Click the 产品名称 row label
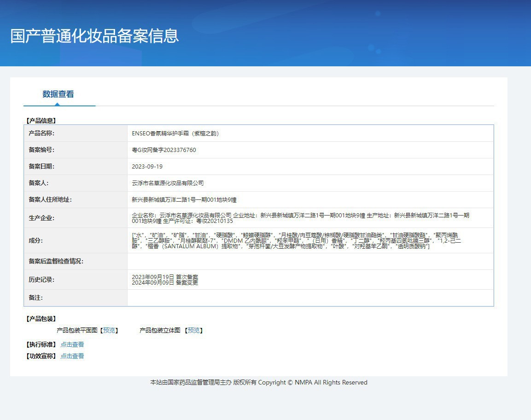The width and height of the screenshot is (531, 420). coord(41,133)
